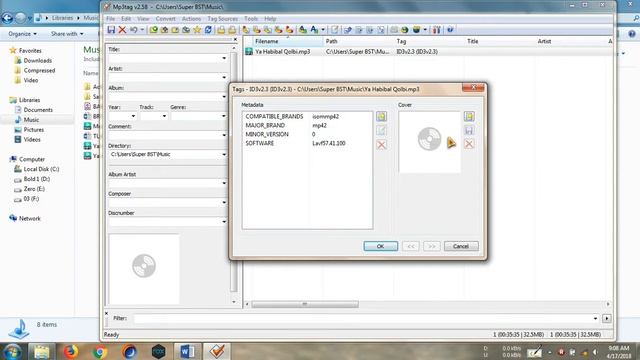Click Edit field icon beside Metadata list

click(381, 131)
